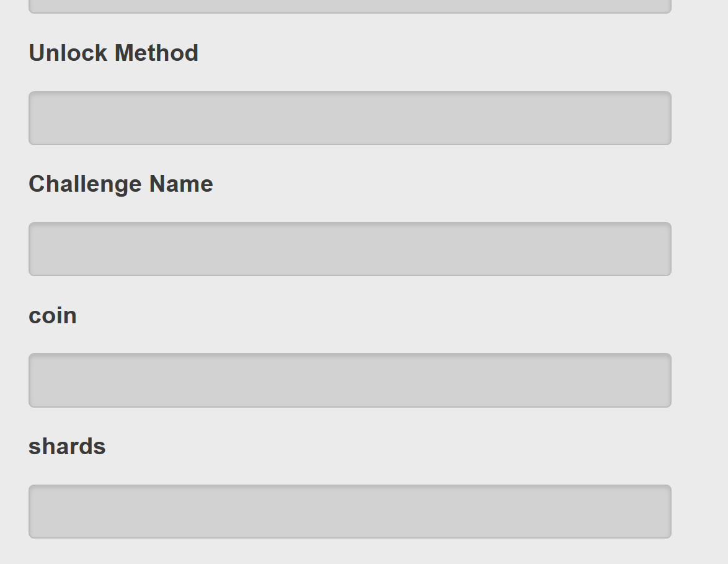Click the shards label text

(x=67, y=447)
